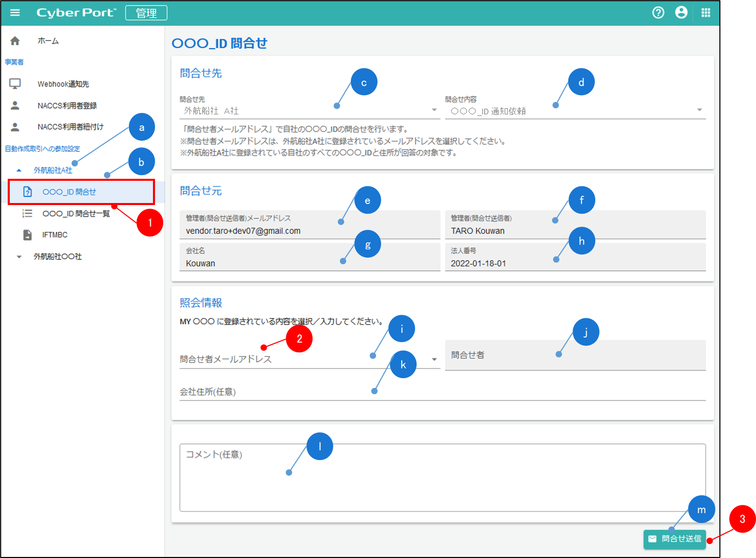The width and height of the screenshot is (756, 558).
Task: Open the 問合せ者メールアドレス dropdown
Action: click(x=434, y=359)
